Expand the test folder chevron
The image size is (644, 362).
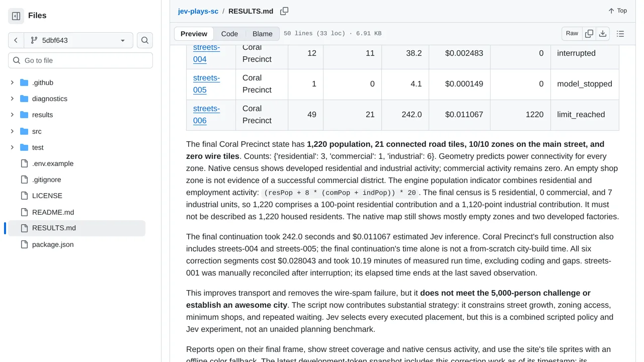[12, 147]
